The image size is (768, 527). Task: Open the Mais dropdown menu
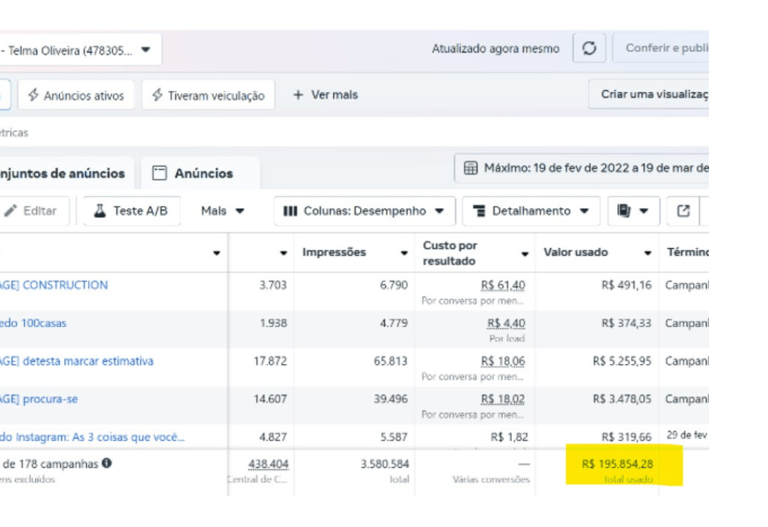click(222, 211)
